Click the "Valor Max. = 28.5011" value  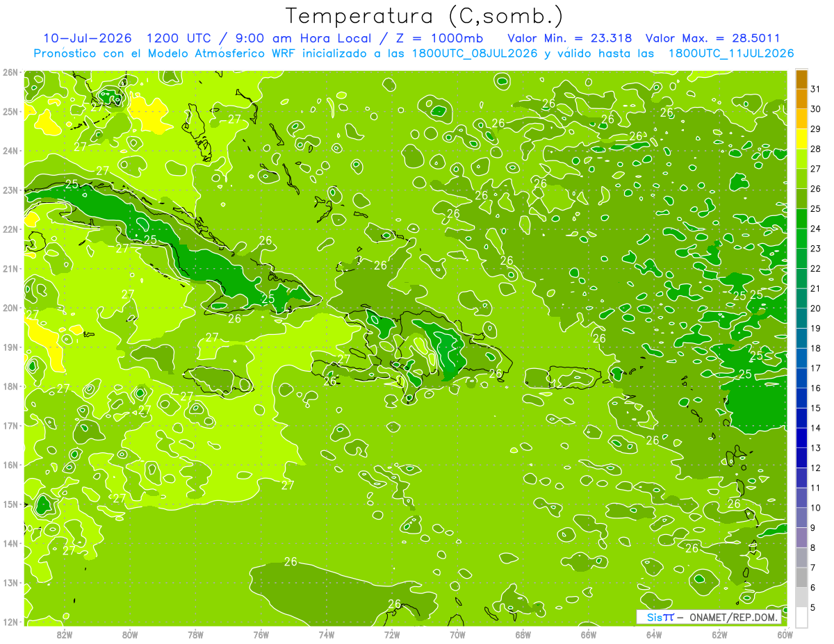[712, 38]
